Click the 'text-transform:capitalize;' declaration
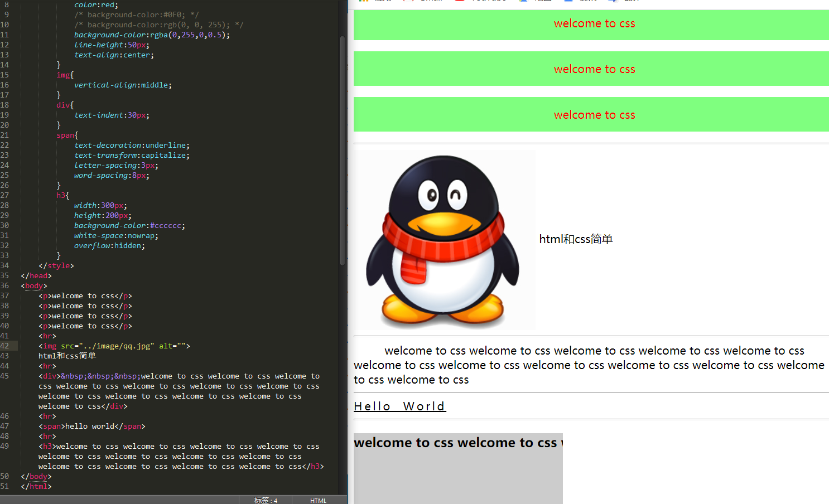 click(132, 156)
